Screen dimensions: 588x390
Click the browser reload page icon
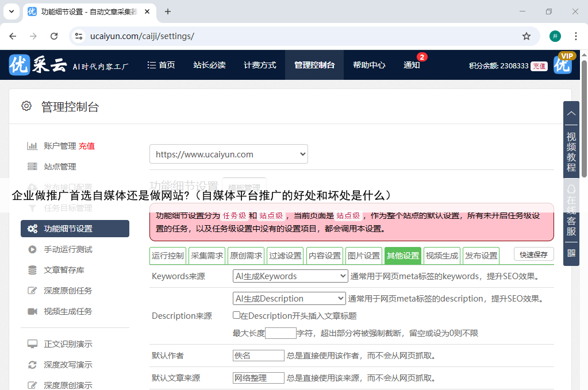(x=54, y=36)
